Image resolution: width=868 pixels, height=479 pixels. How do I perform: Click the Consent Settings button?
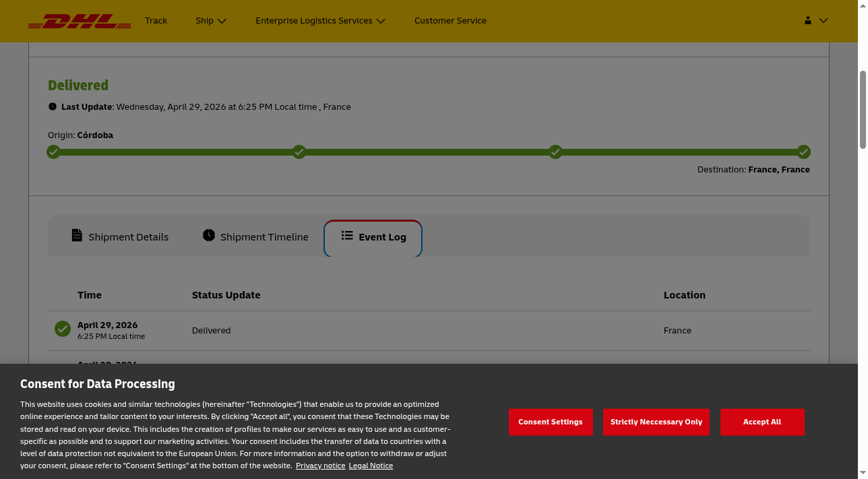point(551,422)
